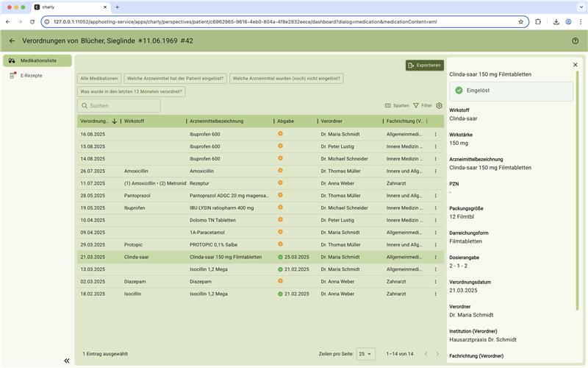Reload the page in the browser
Screen dimensions: 588x368
click(32, 22)
